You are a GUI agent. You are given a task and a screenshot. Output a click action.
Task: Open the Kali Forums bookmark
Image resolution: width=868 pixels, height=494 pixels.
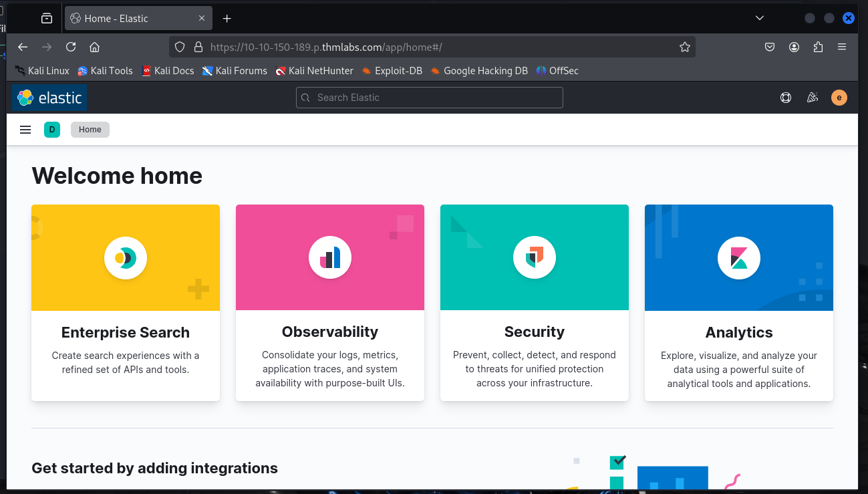pyautogui.click(x=235, y=70)
